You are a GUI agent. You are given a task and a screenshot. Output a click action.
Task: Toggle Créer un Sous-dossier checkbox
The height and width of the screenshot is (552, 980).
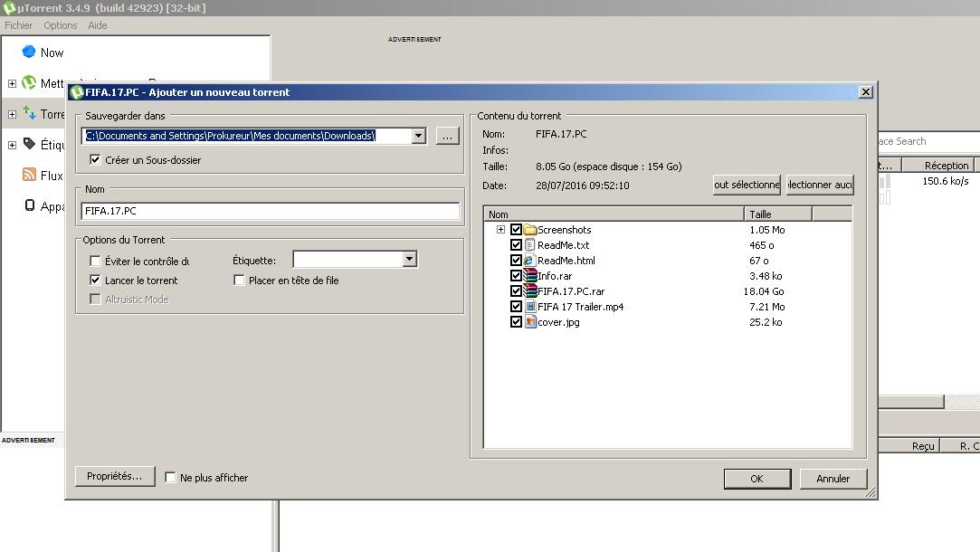coord(95,159)
